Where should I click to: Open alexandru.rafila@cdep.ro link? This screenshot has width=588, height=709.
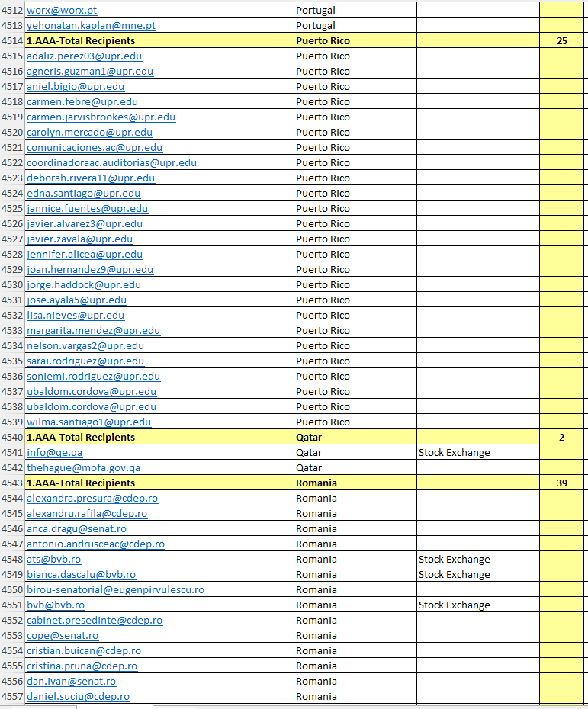coord(87,514)
